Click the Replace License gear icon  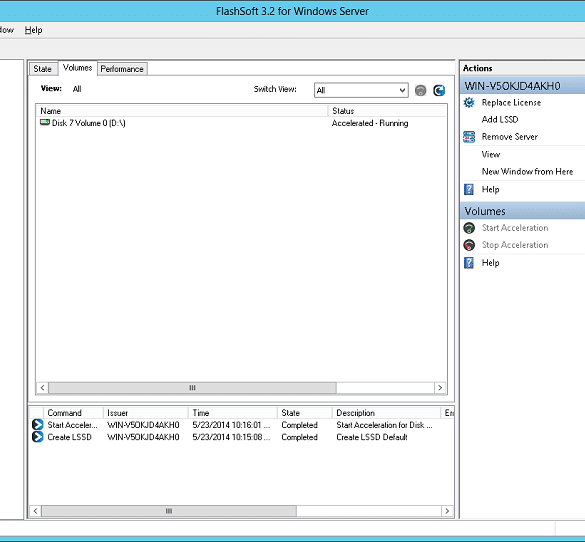click(469, 103)
